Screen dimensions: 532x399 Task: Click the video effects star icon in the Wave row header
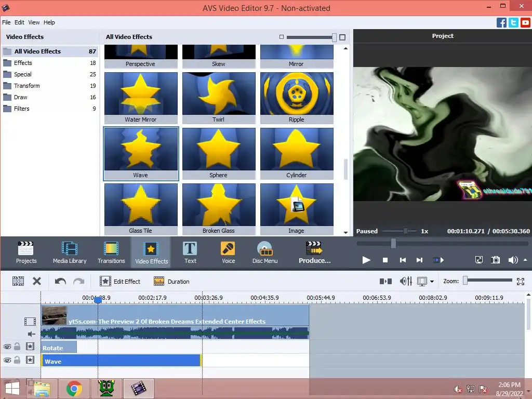[30, 360]
